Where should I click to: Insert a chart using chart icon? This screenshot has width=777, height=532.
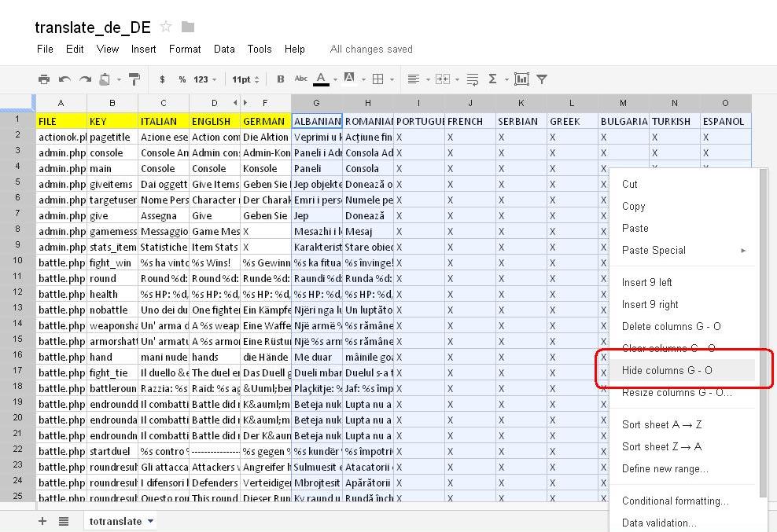pyautogui.click(x=521, y=79)
